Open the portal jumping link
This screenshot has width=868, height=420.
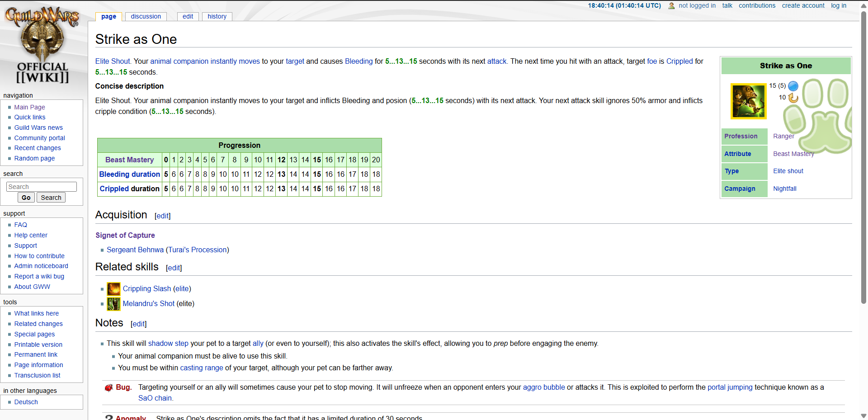730,387
